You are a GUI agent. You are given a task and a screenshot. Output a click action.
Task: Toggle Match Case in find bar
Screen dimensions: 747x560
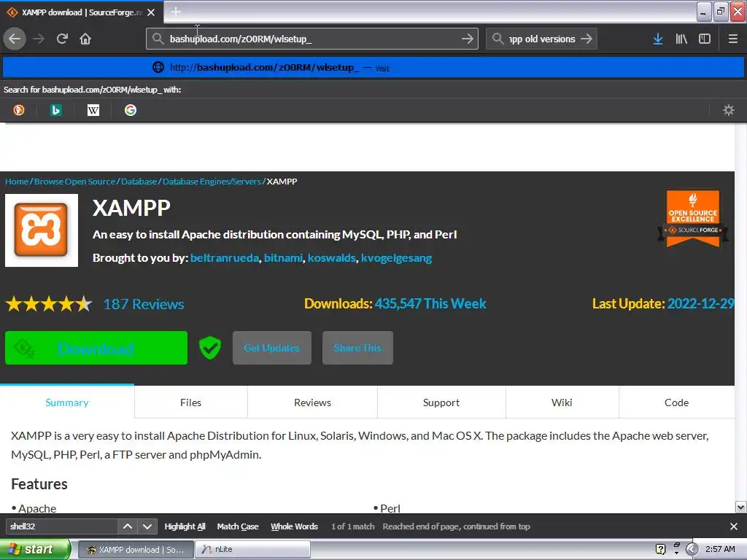(x=238, y=526)
